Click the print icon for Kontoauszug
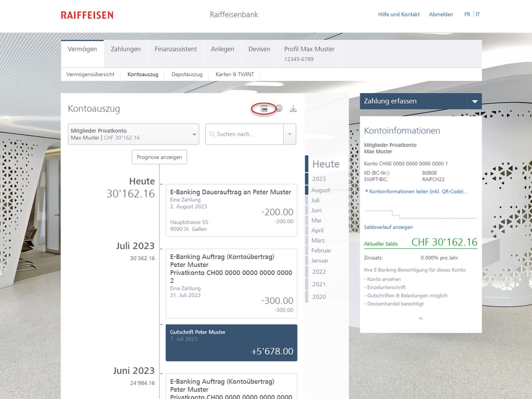This screenshot has width=532, height=399. tap(279, 109)
